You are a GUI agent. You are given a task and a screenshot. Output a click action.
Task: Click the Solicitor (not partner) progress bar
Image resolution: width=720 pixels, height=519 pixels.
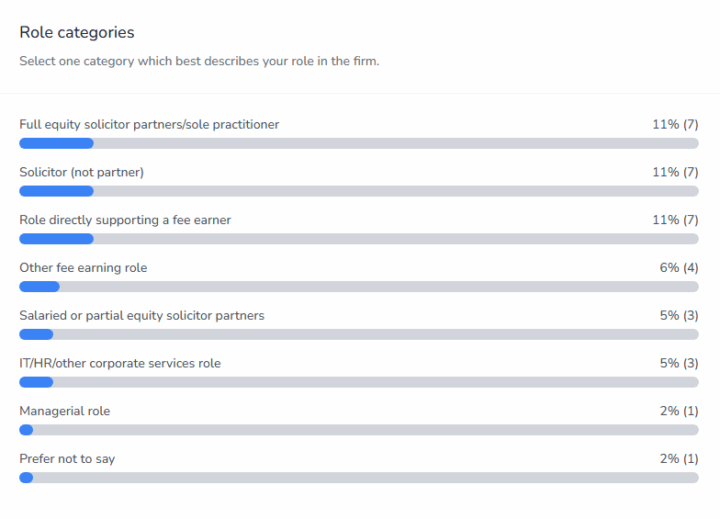pyautogui.click(x=359, y=191)
